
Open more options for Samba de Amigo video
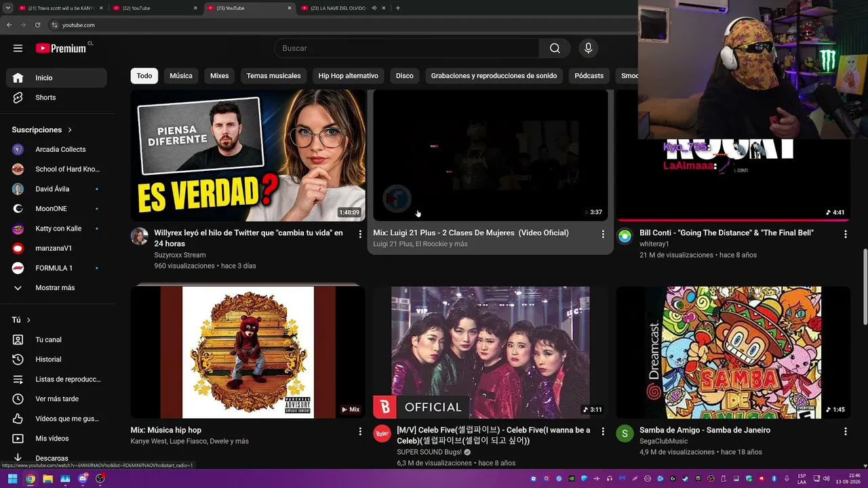click(x=846, y=432)
